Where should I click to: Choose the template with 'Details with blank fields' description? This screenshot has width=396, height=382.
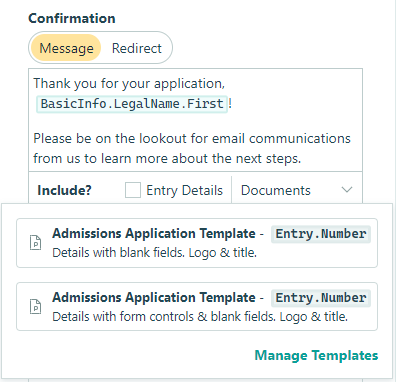point(197,243)
